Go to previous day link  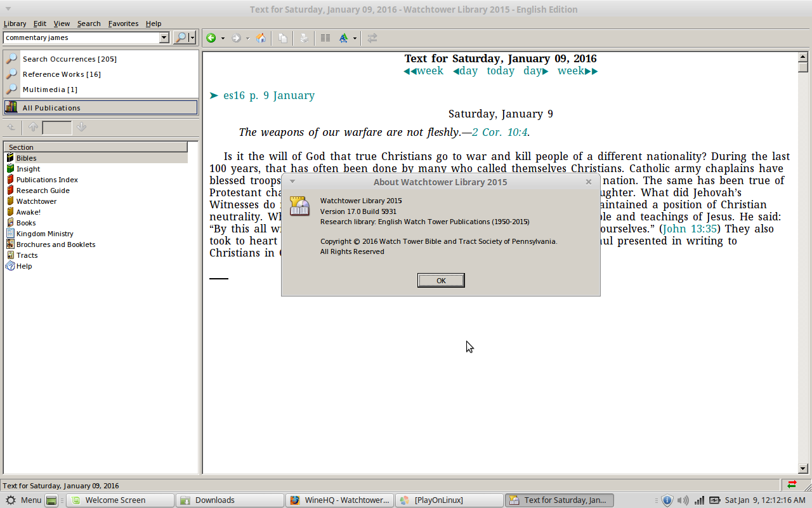tap(465, 71)
